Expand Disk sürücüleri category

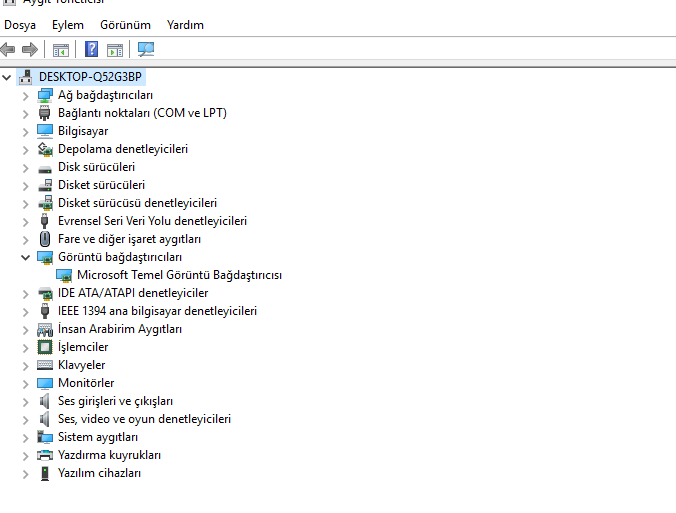pyautogui.click(x=25, y=168)
